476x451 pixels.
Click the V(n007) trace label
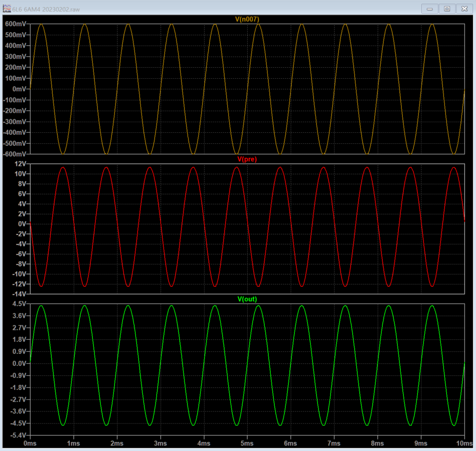click(247, 20)
